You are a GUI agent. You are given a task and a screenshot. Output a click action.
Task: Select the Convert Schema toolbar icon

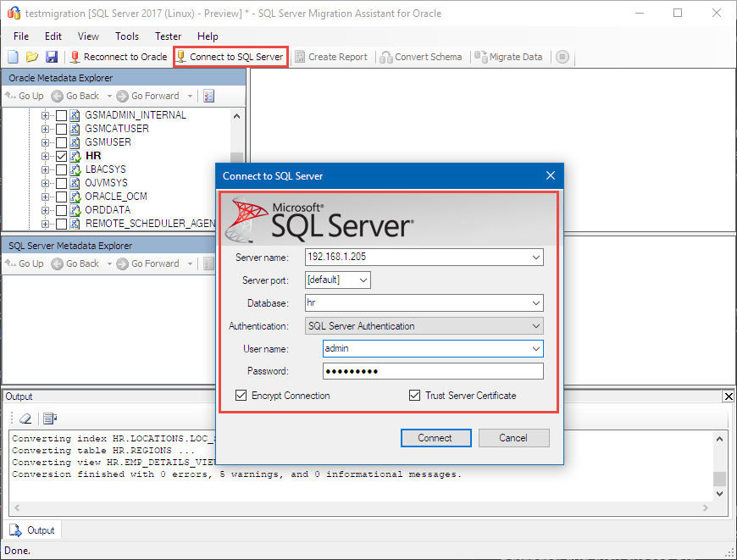point(421,57)
